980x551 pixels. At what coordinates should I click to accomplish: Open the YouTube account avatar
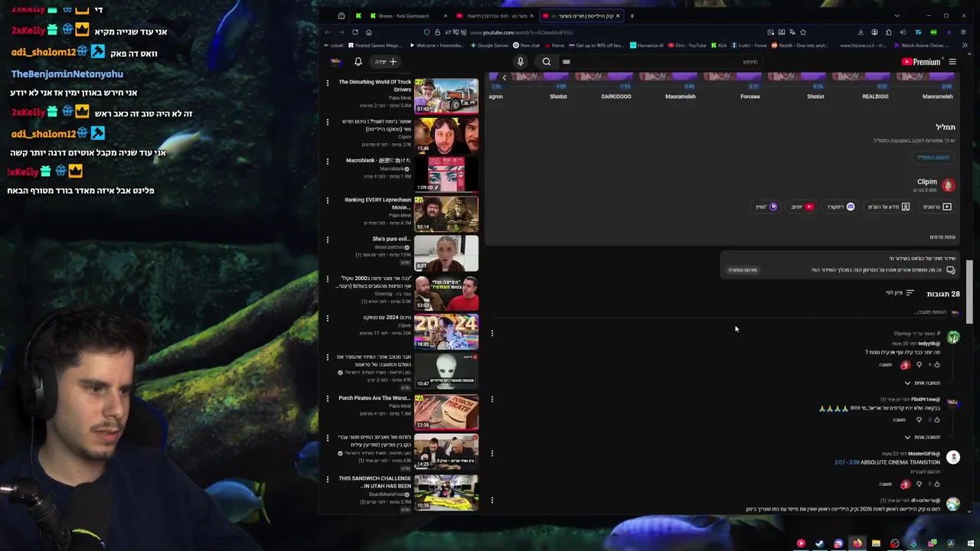tap(336, 61)
